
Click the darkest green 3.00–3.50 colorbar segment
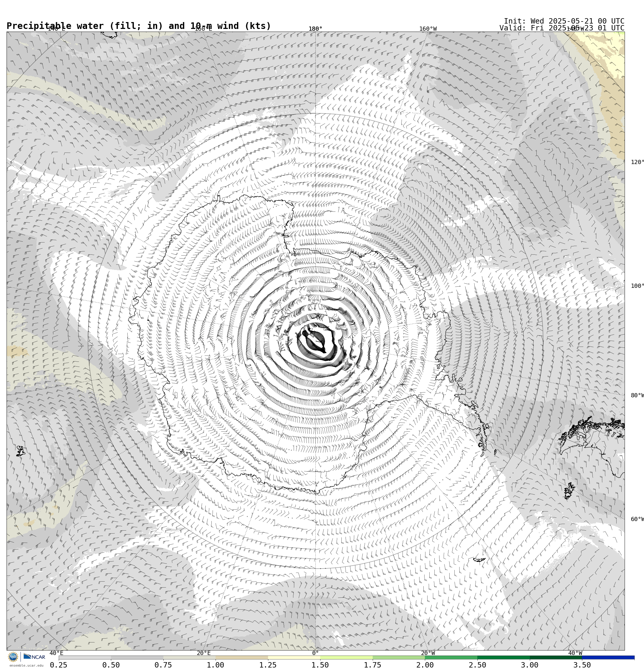click(x=556, y=657)
